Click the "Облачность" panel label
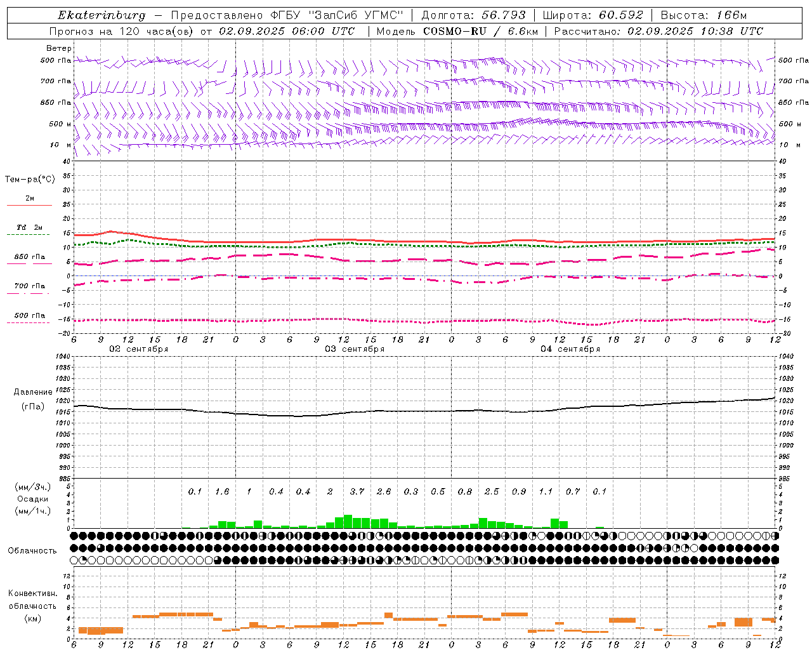812x650 pixels. [32, 551]
